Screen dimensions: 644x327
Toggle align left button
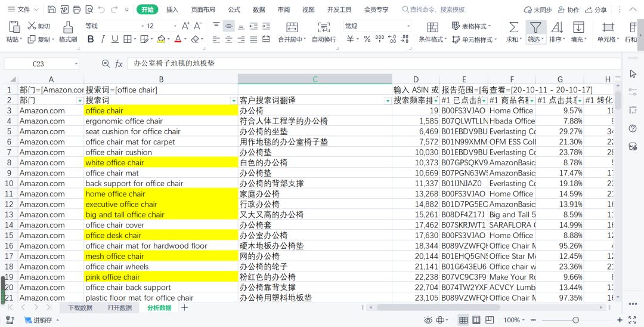[216, 39]
